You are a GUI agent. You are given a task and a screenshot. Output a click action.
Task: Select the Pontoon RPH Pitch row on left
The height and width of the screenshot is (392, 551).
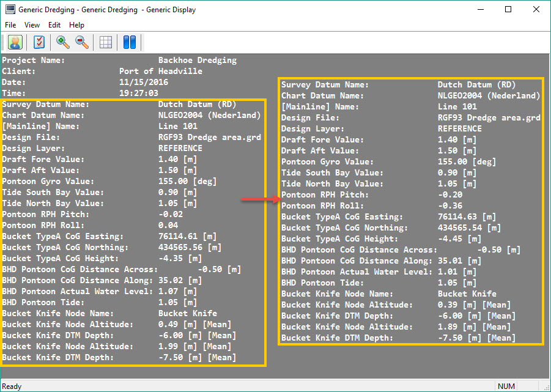[x=92, y=215]
